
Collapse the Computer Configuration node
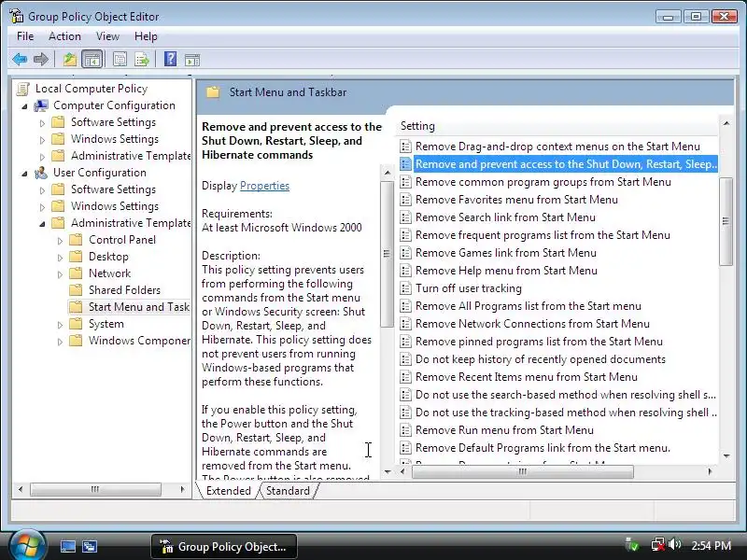[x=24, y=106]
